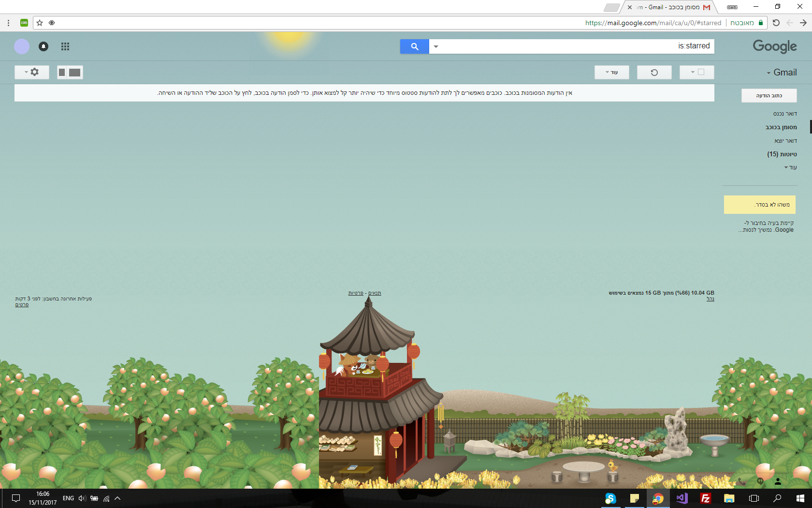Image resolution: width=812 pixels, height=508 pixels.
Task: Click the ENG language indicator
Action: pos(69,498)
